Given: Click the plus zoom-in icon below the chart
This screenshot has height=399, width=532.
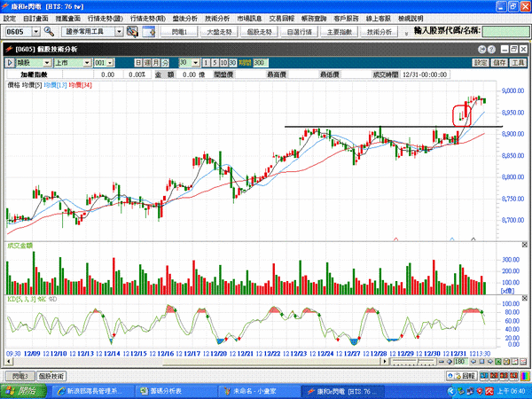Looking at the screenshot, I should 450,362.
